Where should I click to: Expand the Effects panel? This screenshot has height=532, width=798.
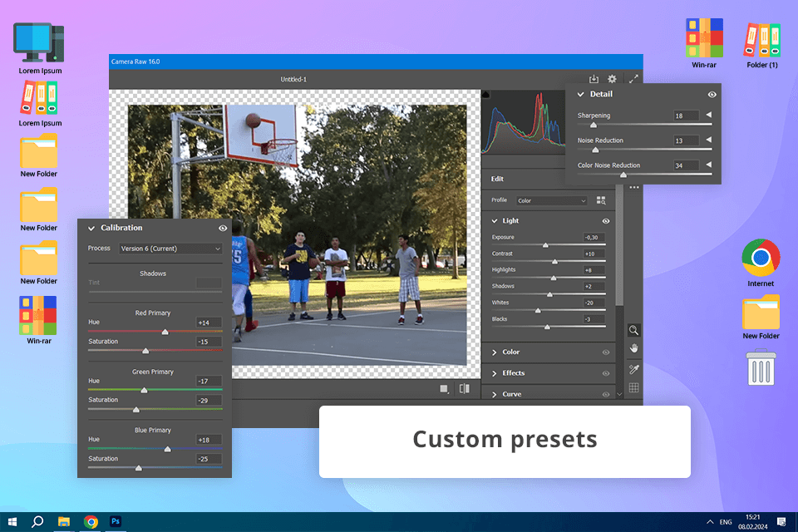[x=494, y=373]
